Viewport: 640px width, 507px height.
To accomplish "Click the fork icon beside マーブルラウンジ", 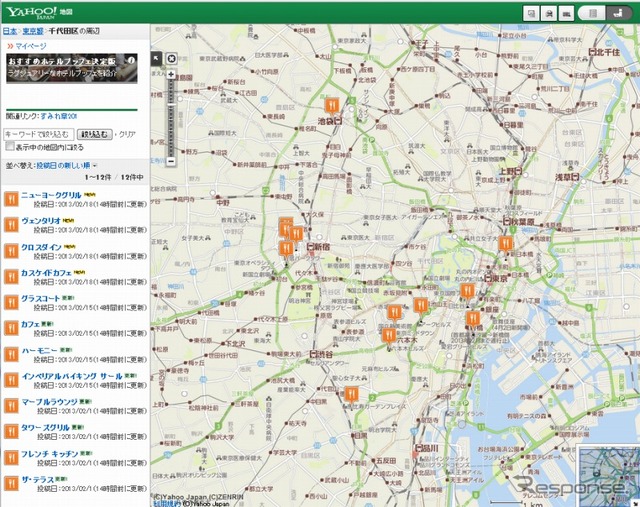I will [x=11, y=406].
